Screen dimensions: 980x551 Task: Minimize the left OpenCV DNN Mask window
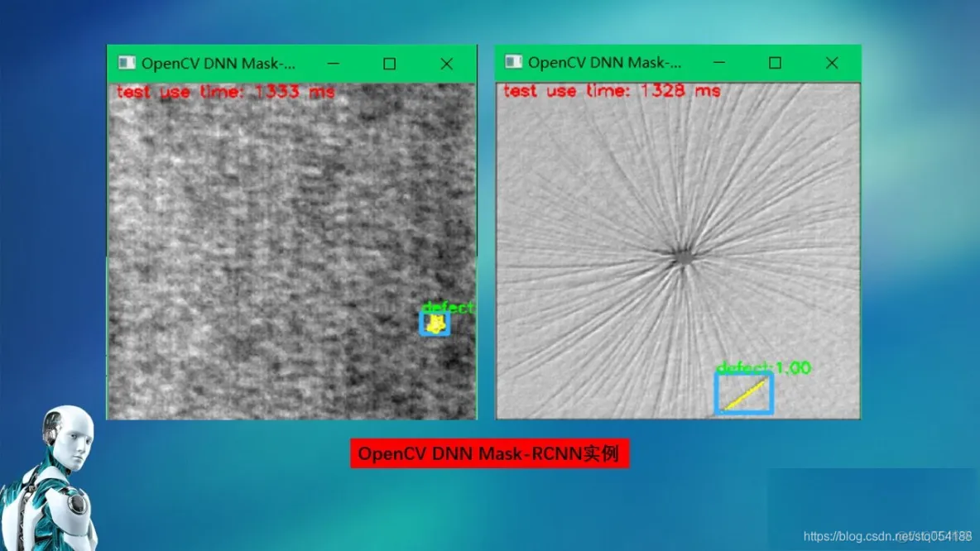(333, 63)
